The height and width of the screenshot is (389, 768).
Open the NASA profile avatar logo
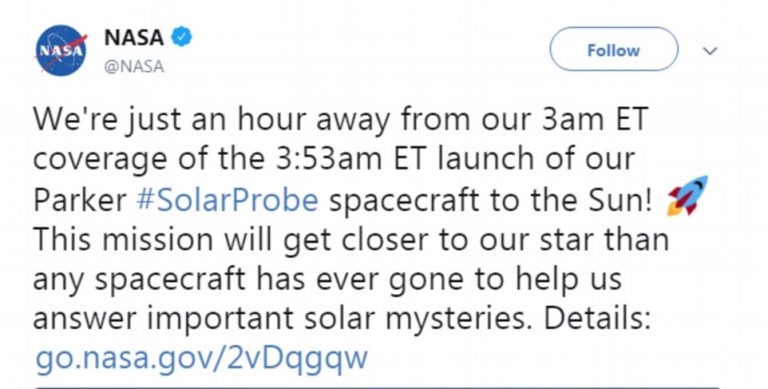tap(61, 50)
